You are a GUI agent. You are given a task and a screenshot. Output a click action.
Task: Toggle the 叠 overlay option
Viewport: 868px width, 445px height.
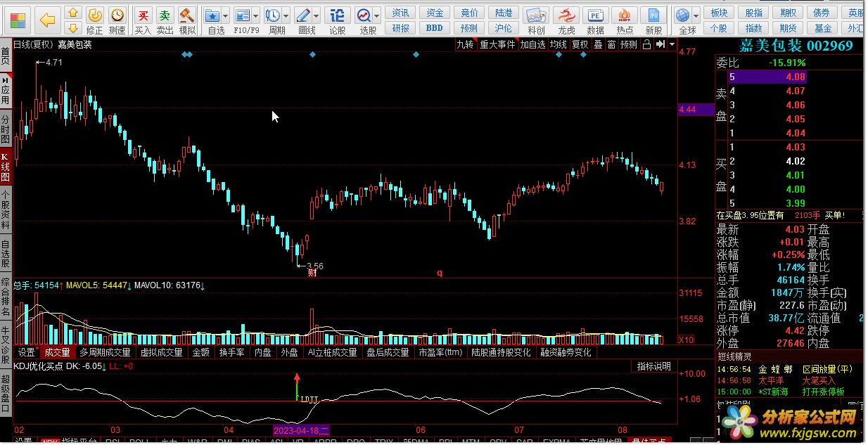point(598,44)
